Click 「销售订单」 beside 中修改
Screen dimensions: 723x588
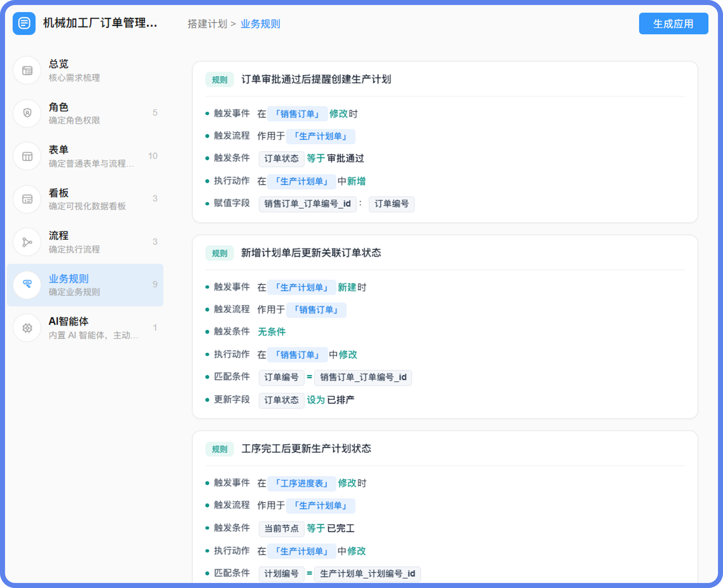(297, 354)
